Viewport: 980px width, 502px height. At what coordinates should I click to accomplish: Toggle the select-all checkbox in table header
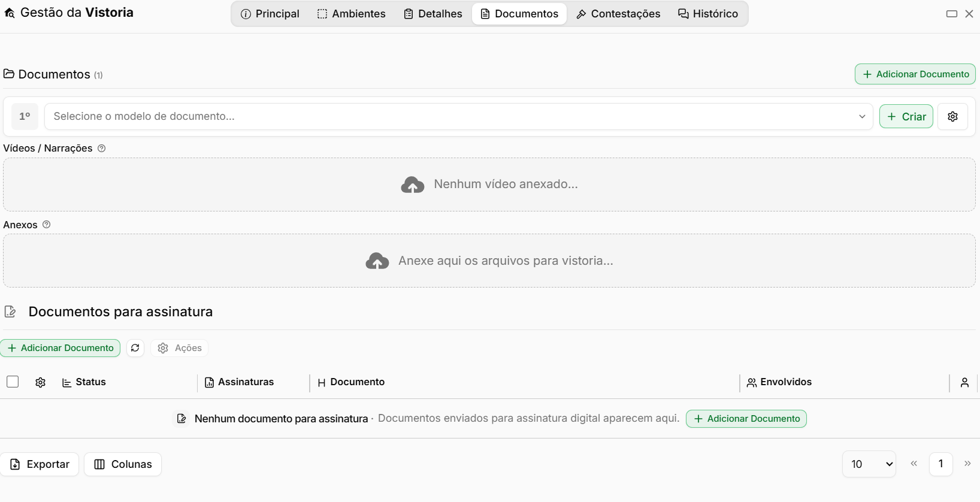coord(13,382)
